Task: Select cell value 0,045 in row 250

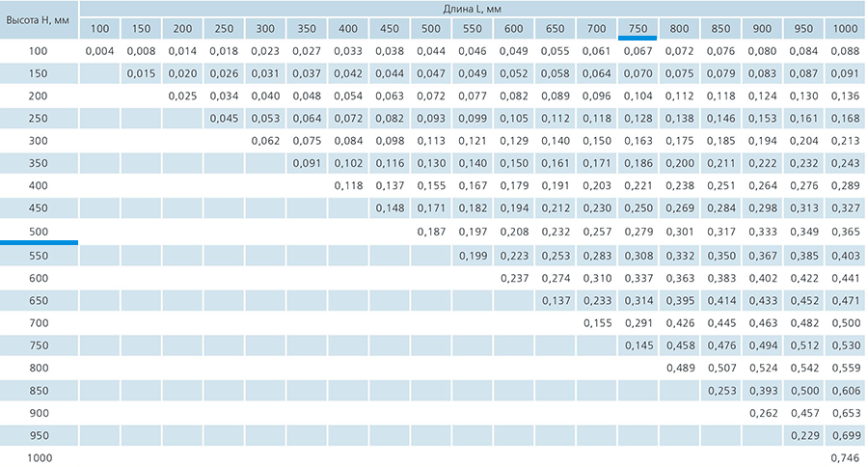Action: pos(224,119)
